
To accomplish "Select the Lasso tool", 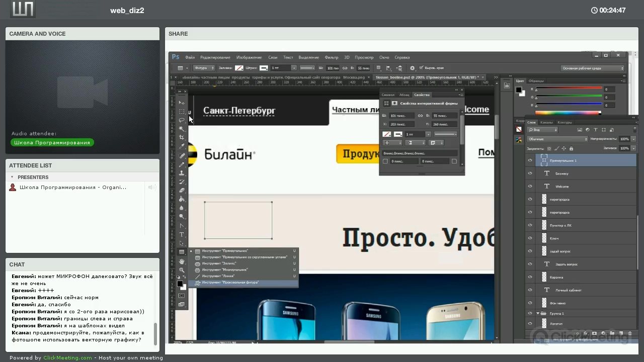I will (182, 120).
